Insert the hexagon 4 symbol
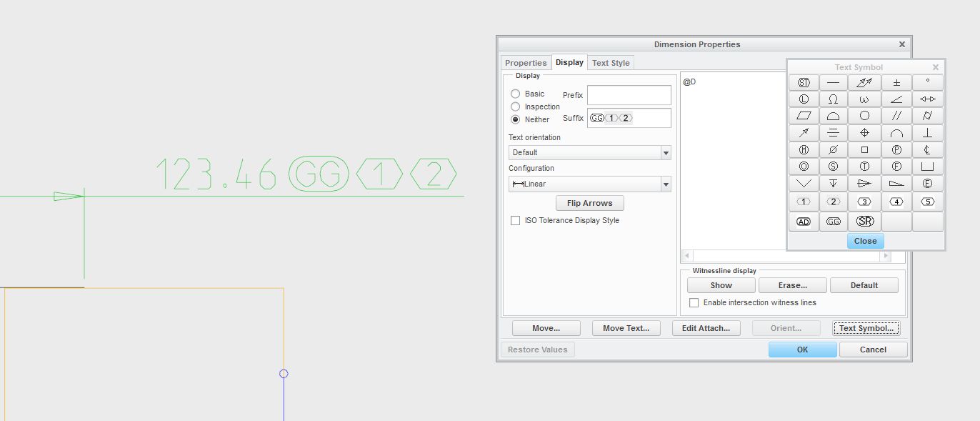This screenshot has height=421, width=980. tap(896, 202)
